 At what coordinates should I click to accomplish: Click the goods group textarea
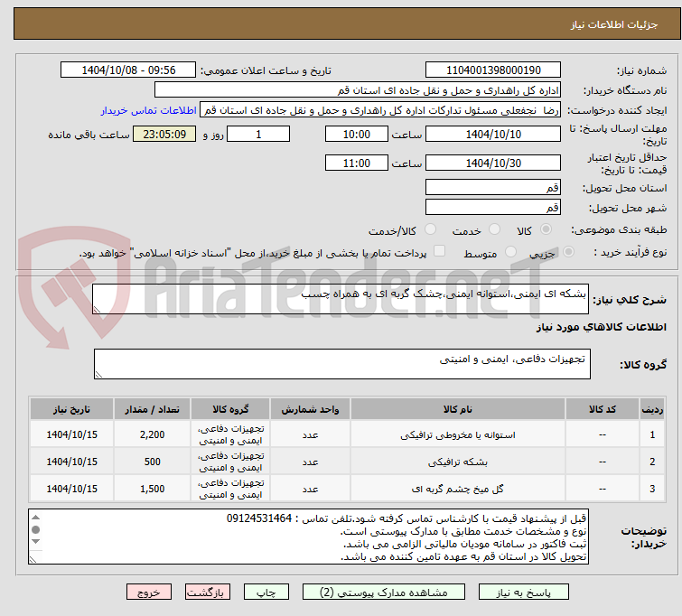(x=342, y=364)
